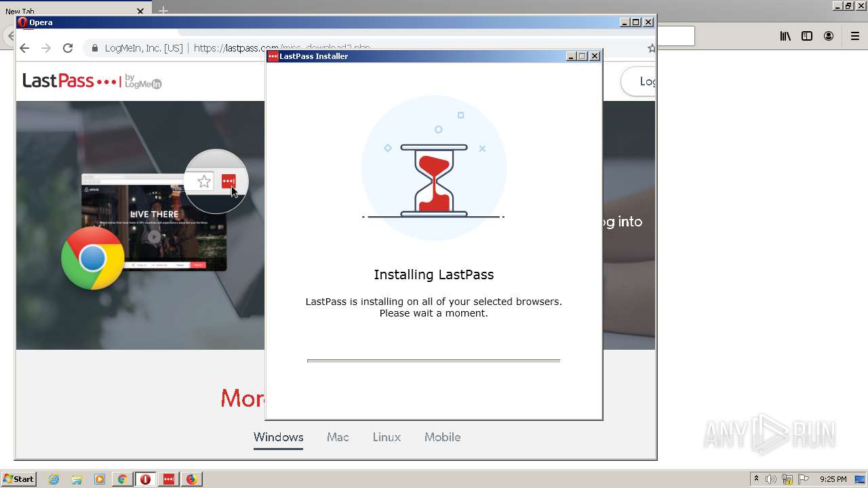Switch to Firefox in the taskbar
The height and width of the screenshot is (488, 868).
click(x=191, y=479)
